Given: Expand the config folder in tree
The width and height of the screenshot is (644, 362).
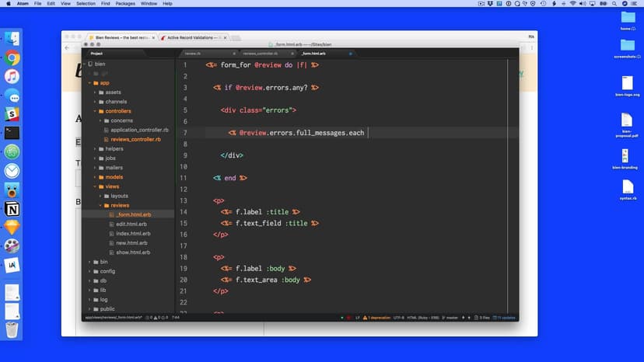Looking at the screenshot, I should [x=95, y=271].
